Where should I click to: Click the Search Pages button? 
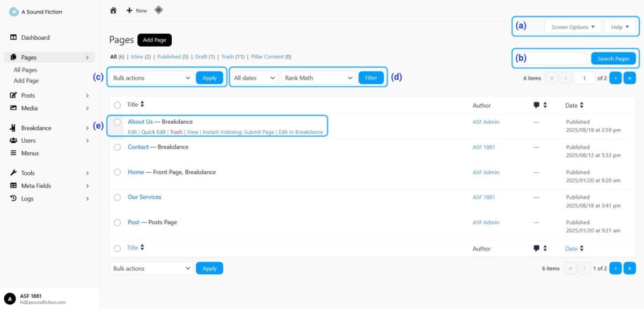(x=613, y=59)
